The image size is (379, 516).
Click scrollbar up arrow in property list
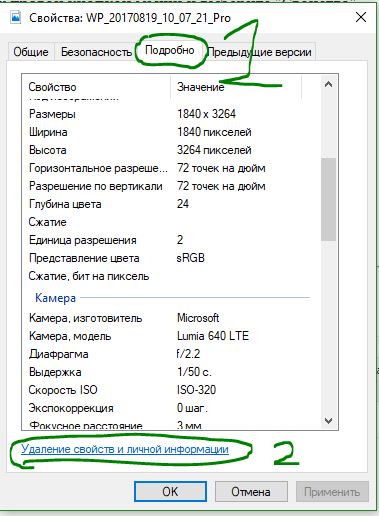pyautogui.click(x=328, y=85)
